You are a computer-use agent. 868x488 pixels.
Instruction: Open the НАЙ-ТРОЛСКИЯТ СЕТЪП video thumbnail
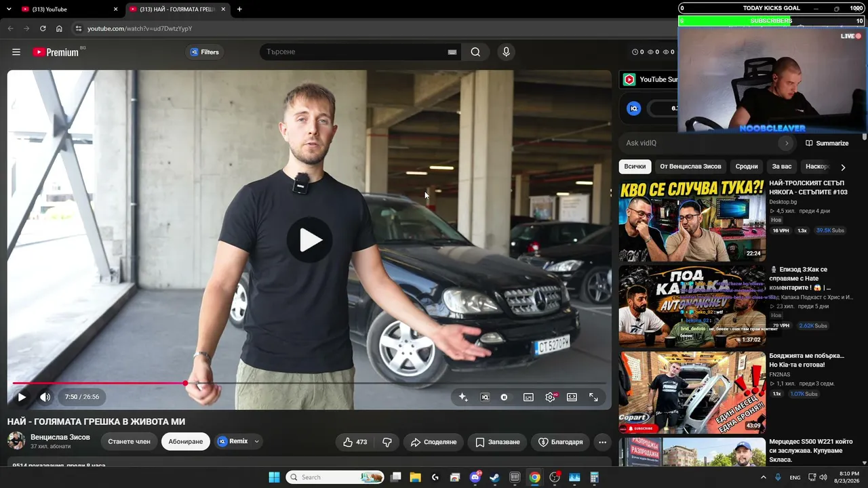tap(692, 220)
